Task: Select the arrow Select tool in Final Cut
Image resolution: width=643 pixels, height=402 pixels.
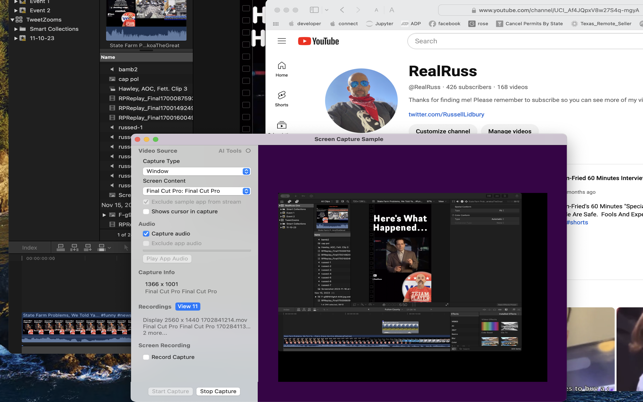Action: tap(125, 247)
